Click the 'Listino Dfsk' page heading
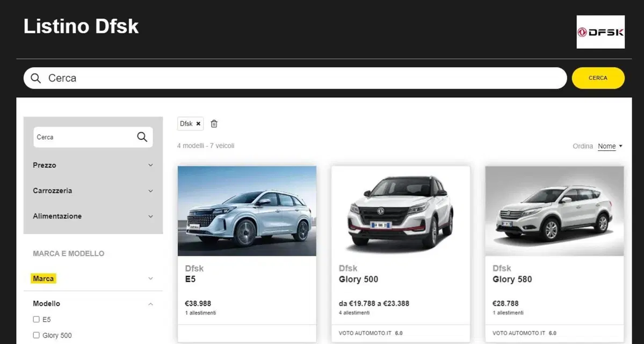Viewport: 644px width, 344px height. pyautogui.click(x=81, y=26)
